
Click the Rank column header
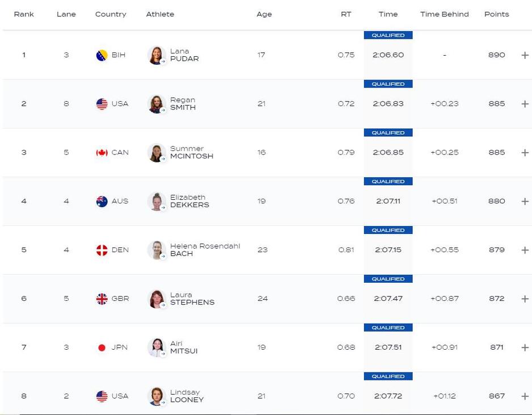point(24,14)
